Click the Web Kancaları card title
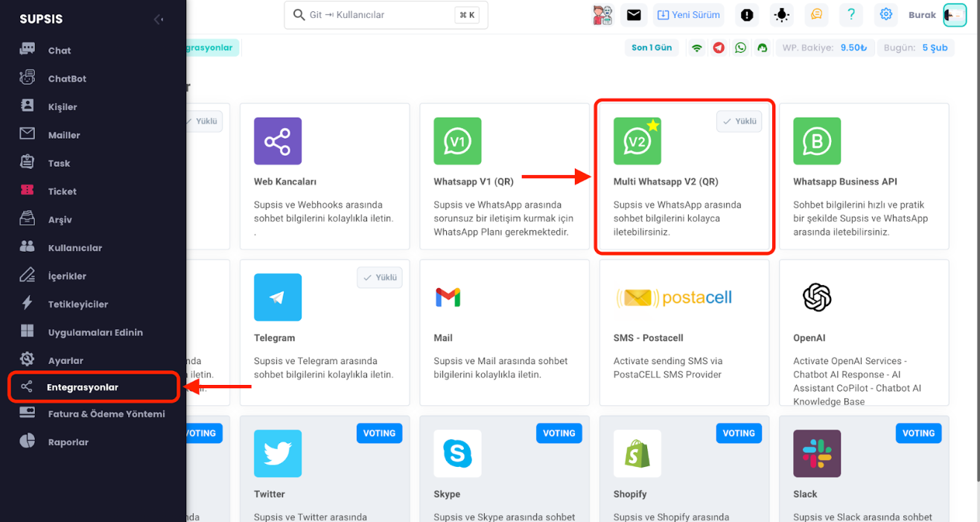This screenshot has width=980, height=522. click(285, 182)
